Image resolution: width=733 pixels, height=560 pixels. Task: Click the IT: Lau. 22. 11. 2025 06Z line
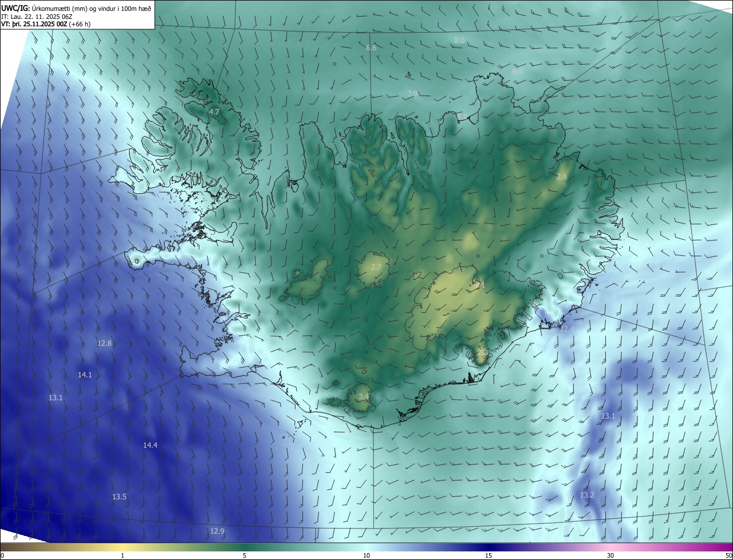pyautogui.click(x=37, y=17)
